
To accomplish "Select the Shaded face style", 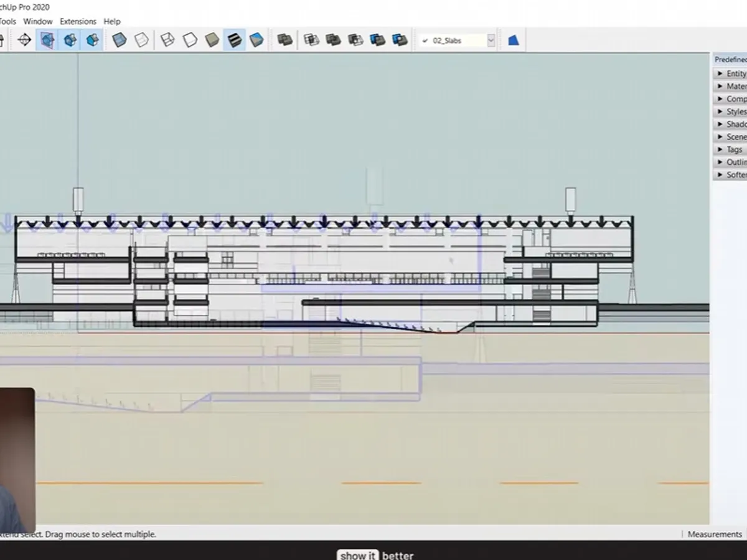I will tap(212, 39).
